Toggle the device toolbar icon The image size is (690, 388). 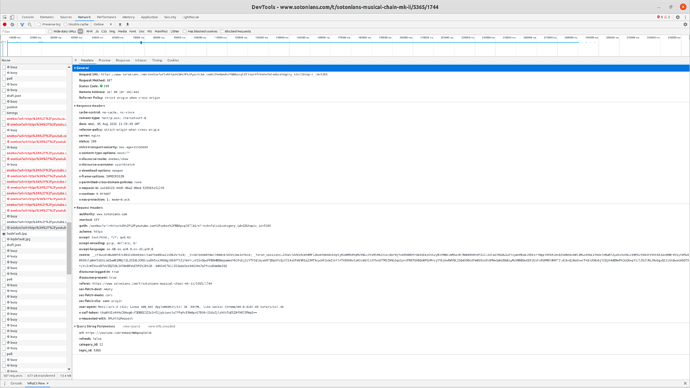[12, 17]
